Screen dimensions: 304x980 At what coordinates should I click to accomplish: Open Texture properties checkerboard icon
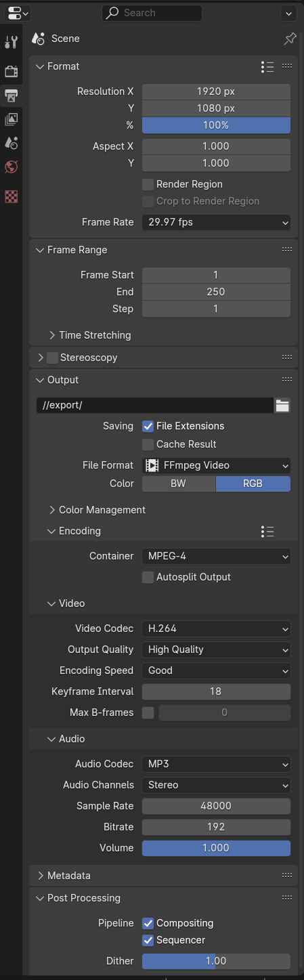[11, 197]
